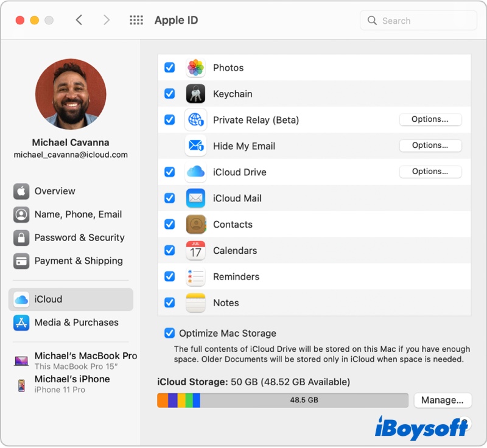Screen dimensions: 487x448
Task: Open the Overview section
Action: click(71, 191)
